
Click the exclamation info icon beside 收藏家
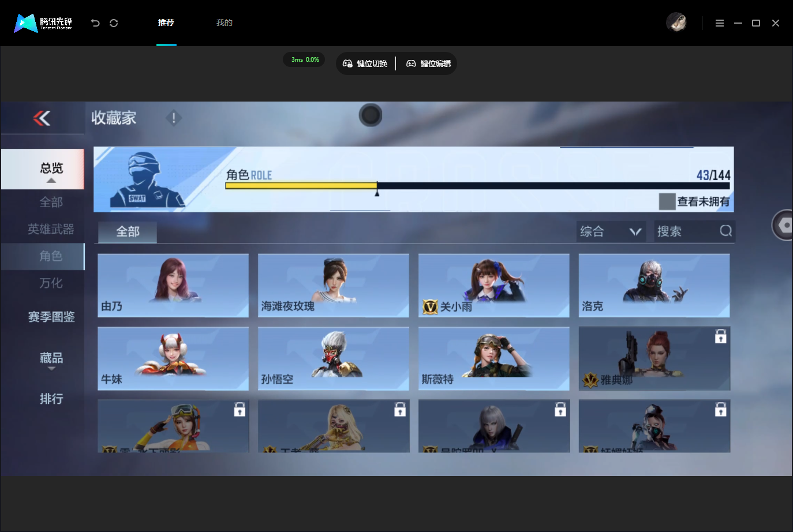pos(174,118)
